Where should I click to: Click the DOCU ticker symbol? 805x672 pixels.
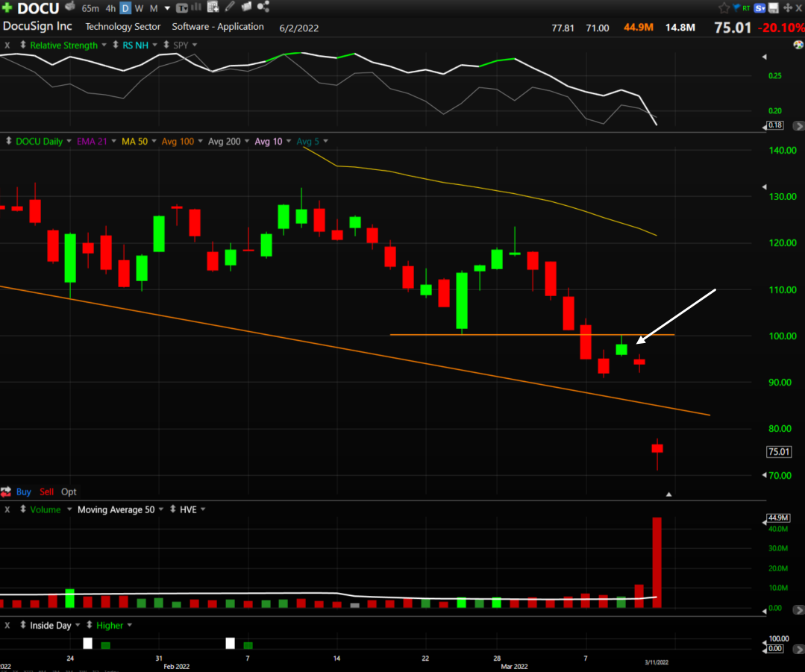click(x=39, y=8)
